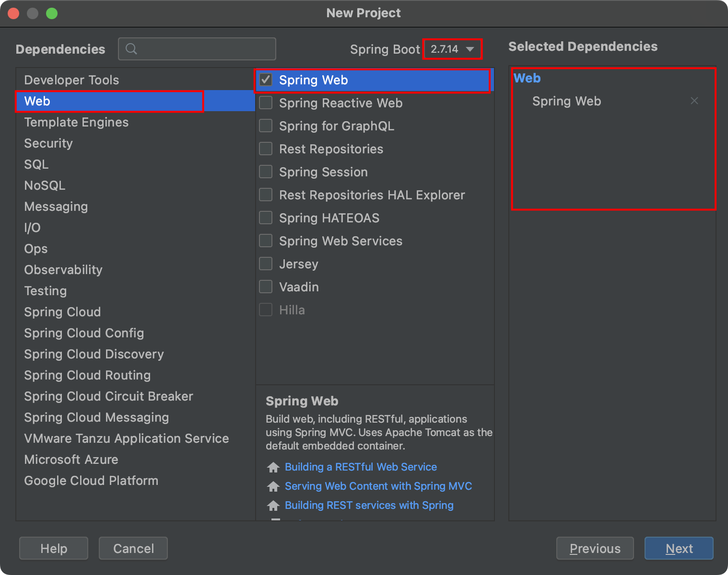Select the Testing category

[135, 291]
